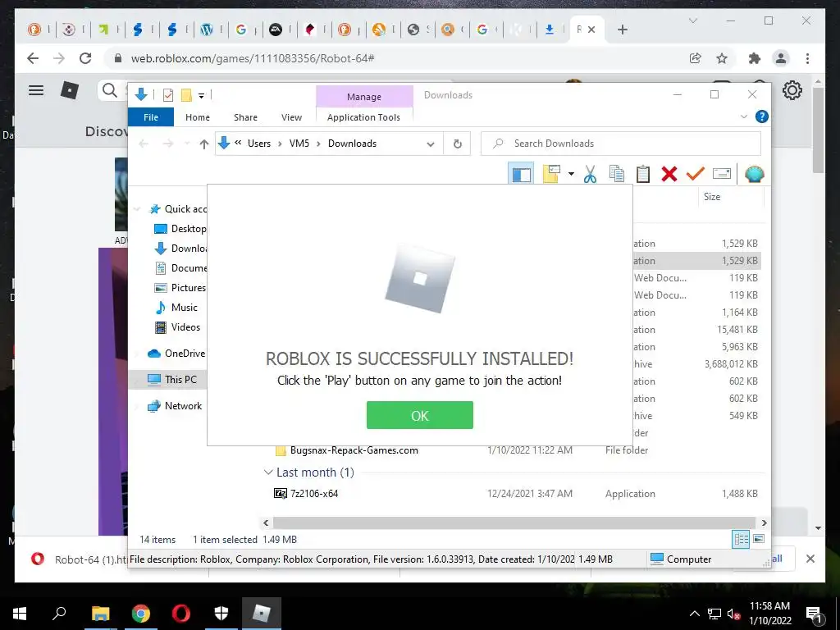Open the File tab in Explorer
Viewport: 840px width, 630px height.
point(151,117)
